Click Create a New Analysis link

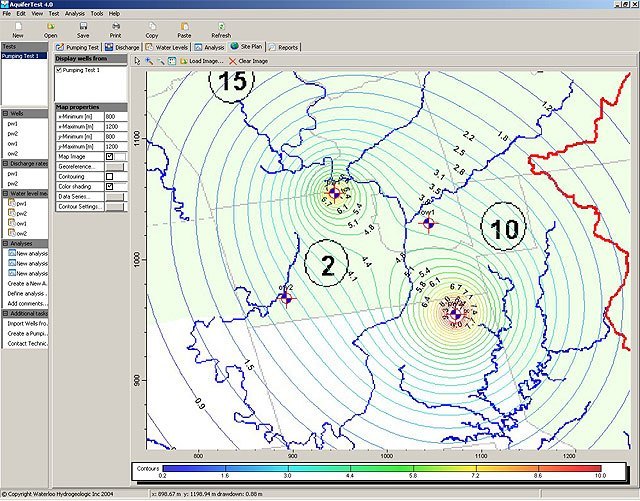pos(27,283)
